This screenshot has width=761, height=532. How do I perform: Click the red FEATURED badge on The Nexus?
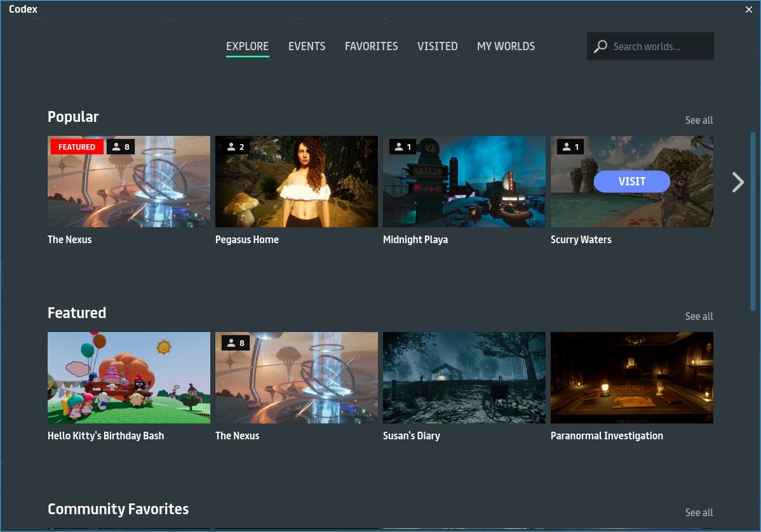[x=77, y=147]
